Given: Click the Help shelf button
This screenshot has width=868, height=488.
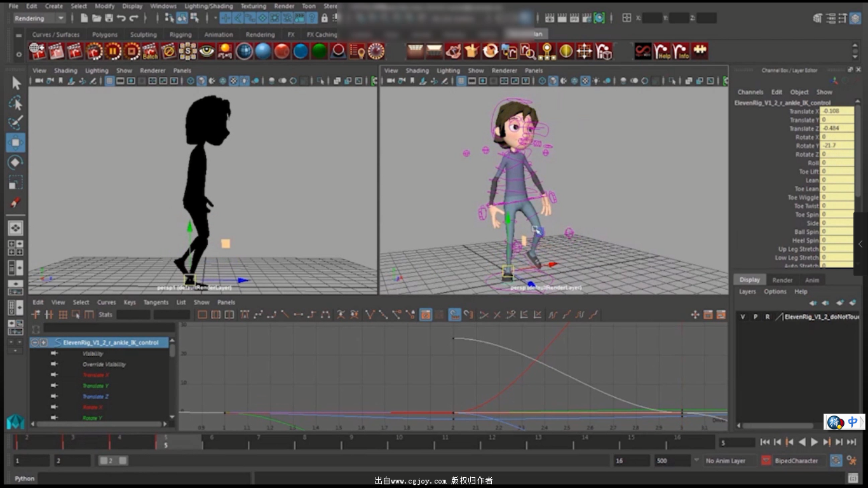Looking at the screenshot, I should pyautogui.click(x=663, y=51).
